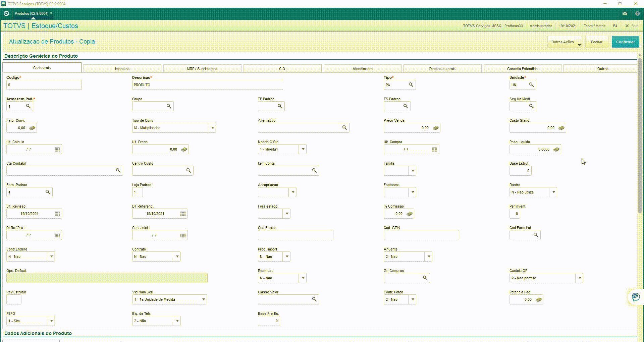Switch to Impostos tab
The width and height of the screenshot is (644, 342).
(x=122, y=69)
